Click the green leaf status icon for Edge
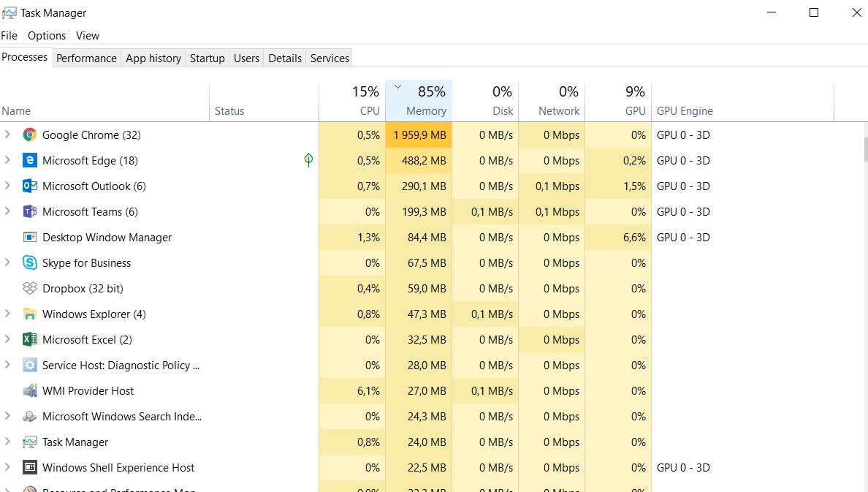This screenshot has width=868, height=492. [x=308, y=160]
